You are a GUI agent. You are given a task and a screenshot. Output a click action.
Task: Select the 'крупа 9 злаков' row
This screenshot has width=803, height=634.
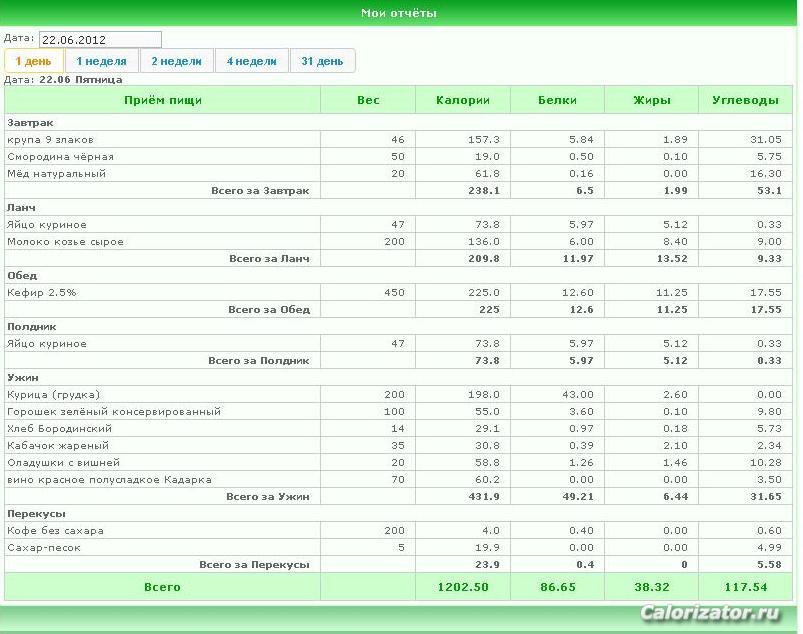coord(398,139)
